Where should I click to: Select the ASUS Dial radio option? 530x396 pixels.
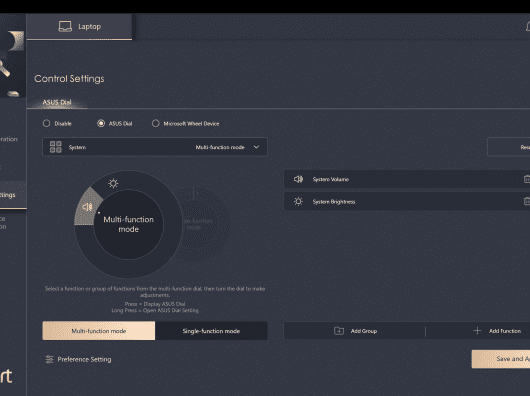pos(101,123)
